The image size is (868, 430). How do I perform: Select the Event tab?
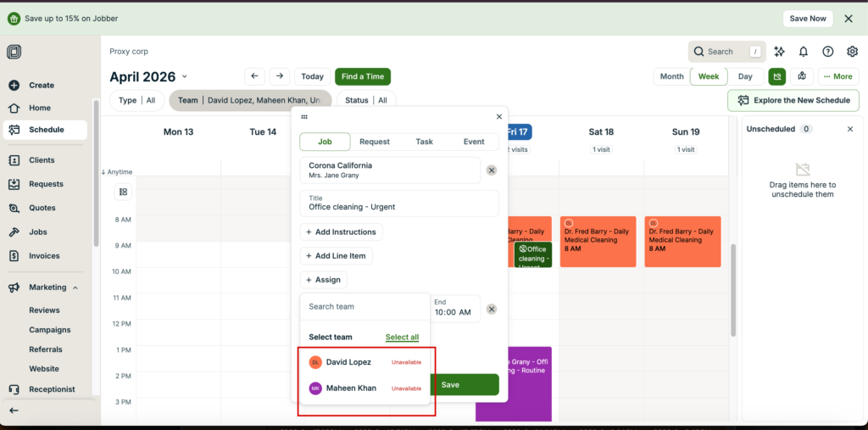coord(474,142)
